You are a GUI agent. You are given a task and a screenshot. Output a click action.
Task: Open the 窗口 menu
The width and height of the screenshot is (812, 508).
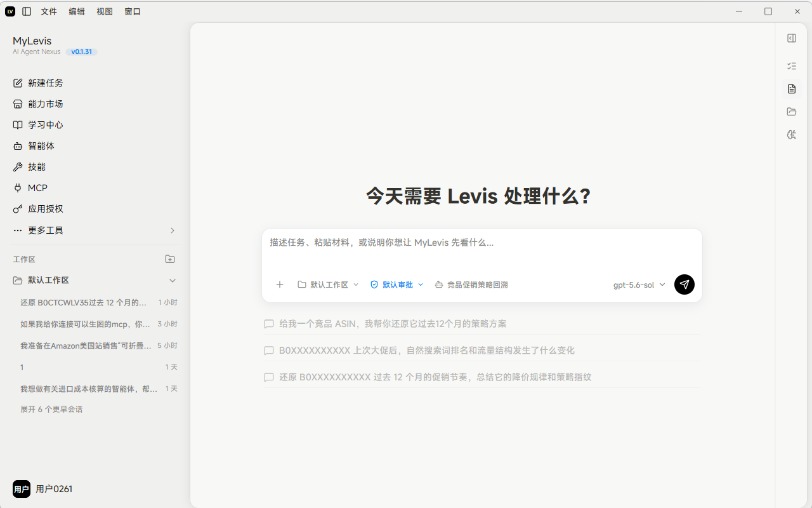click(x=133, y=11)
